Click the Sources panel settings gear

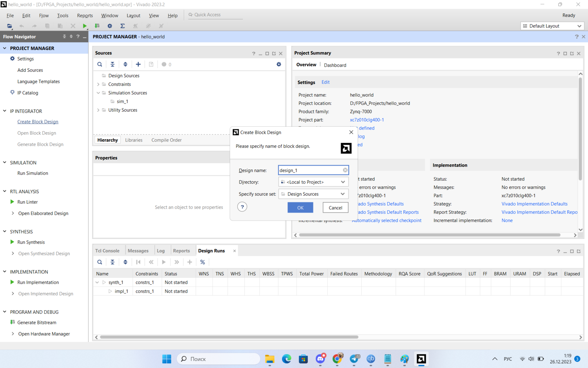(x=279, y=64)
